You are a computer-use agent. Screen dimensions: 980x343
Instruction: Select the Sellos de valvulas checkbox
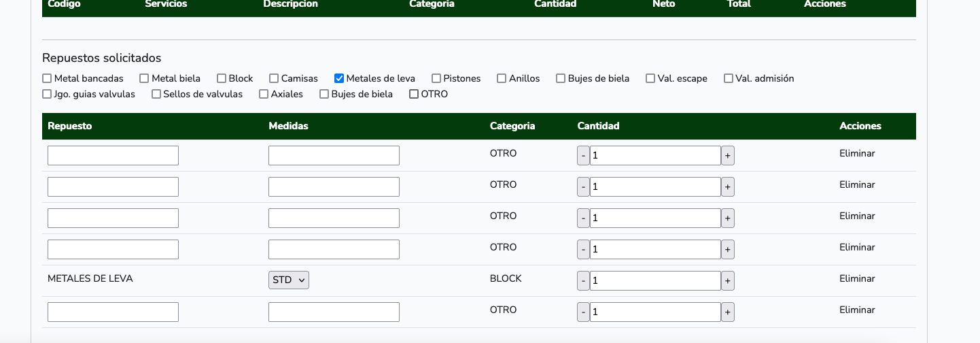pyautogui.click(x=156, y=94)
